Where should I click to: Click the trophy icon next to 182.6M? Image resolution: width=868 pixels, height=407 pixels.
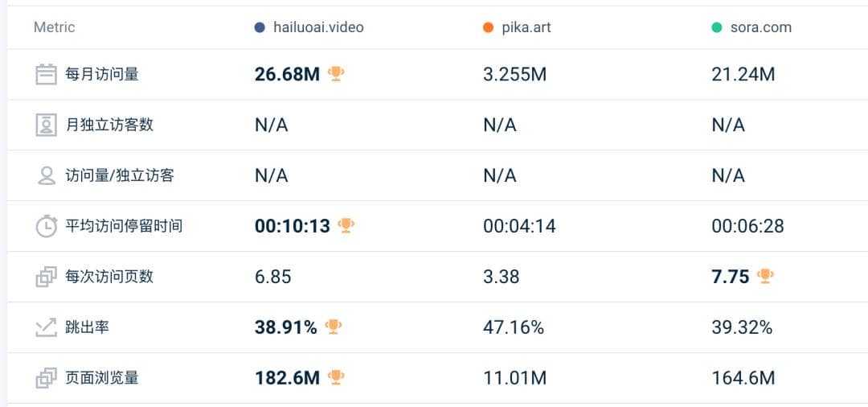(x=336, y=377)
